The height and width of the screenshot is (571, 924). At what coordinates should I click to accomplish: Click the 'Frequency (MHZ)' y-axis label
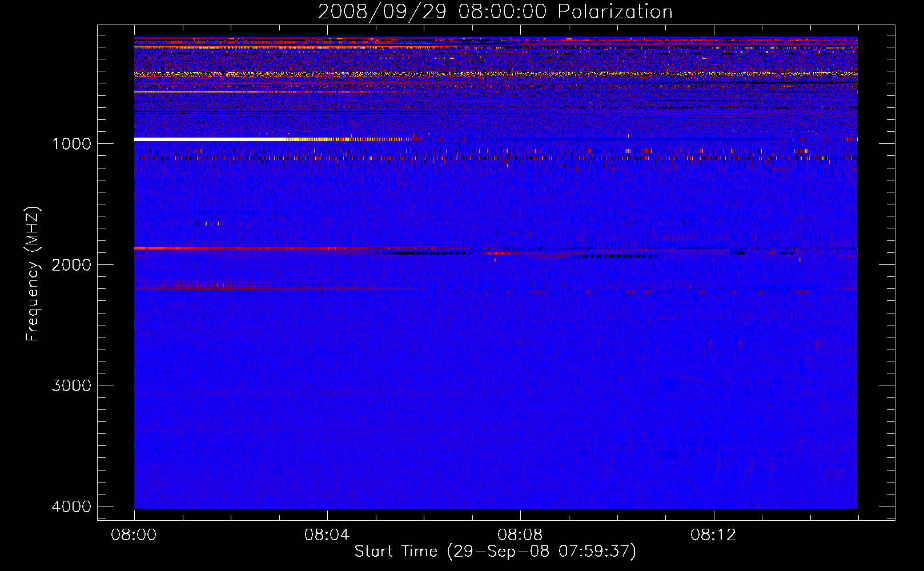pos(33,274)
